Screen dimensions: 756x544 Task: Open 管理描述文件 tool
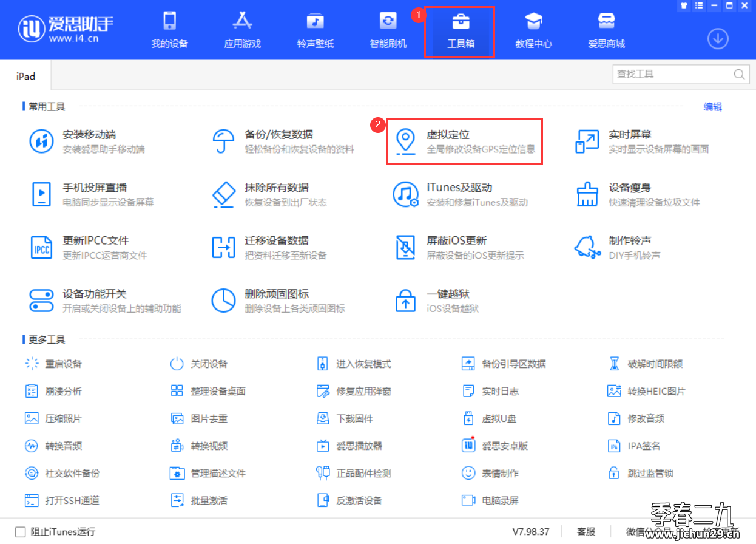(x=208, y=473)
